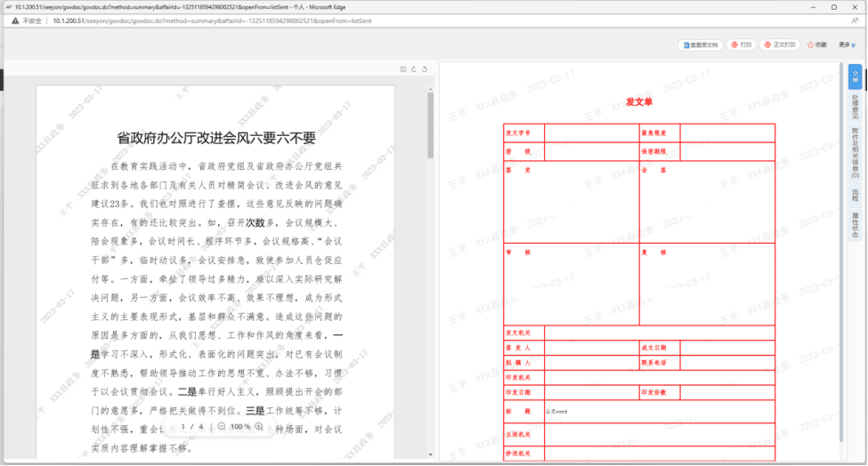
Task: Click the 发文字号 field in the form
Action: point(592,133)
